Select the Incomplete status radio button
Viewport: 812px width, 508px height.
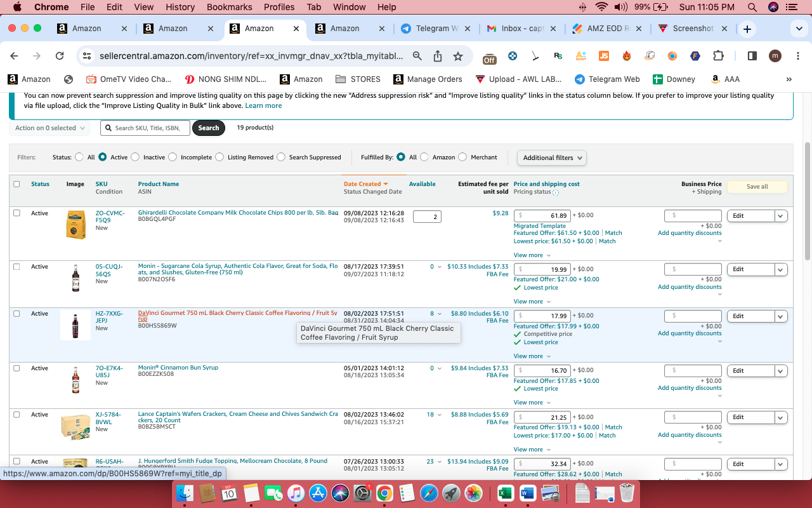tap(173, 157)
